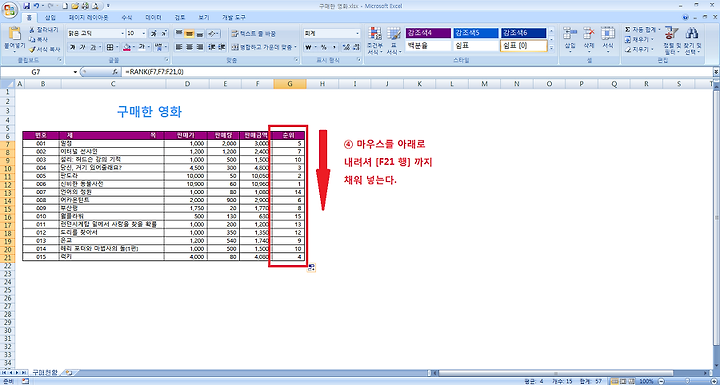Open Conditional Formatting menu
The width and height of the screenshot is (720, 385).
pos(376,40)
